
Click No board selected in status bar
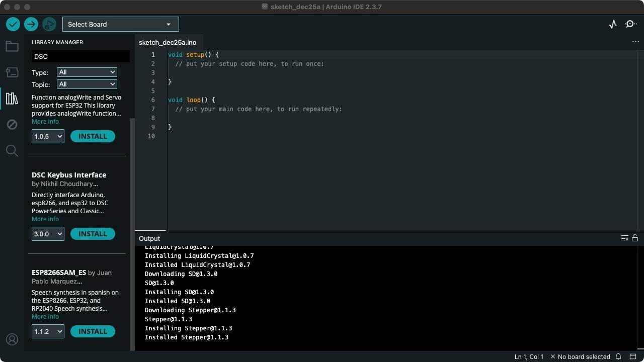(x=580, y=356)
